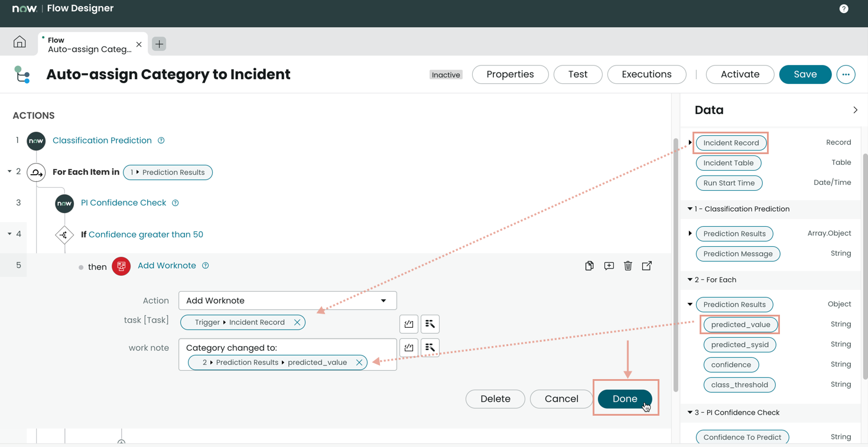Collapse the Data panel

point(855,110)
